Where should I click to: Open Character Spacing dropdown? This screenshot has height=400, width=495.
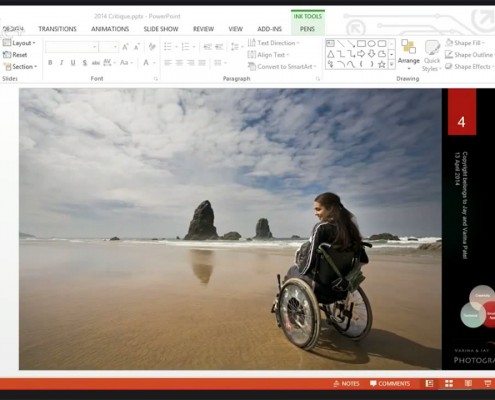coord(109,62)
